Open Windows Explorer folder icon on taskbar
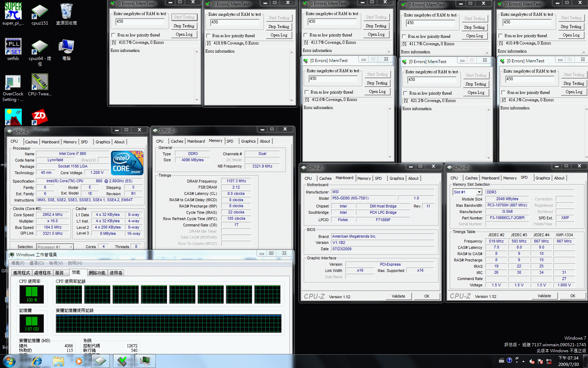588x368 pixels. [x=58, y=361]
